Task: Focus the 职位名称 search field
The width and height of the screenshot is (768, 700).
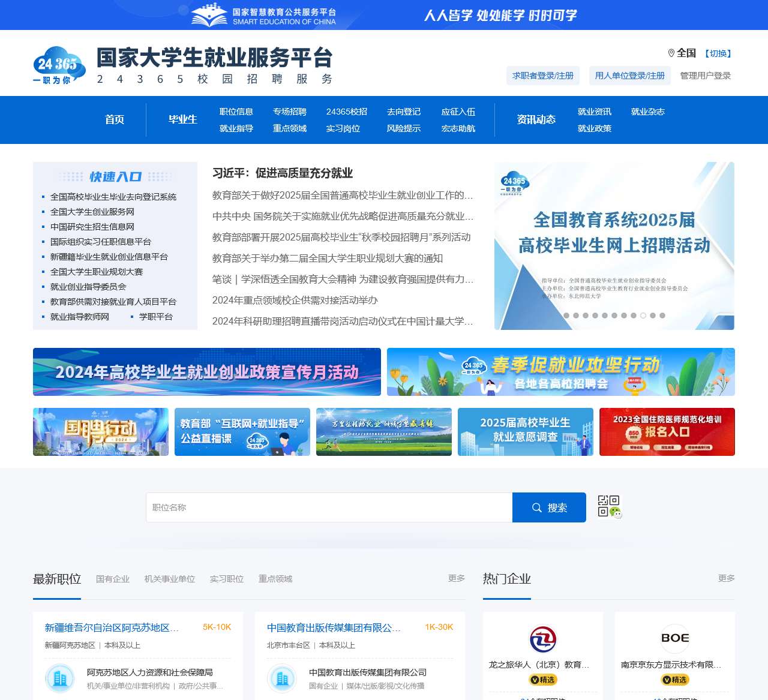Action: coord(329,507)
